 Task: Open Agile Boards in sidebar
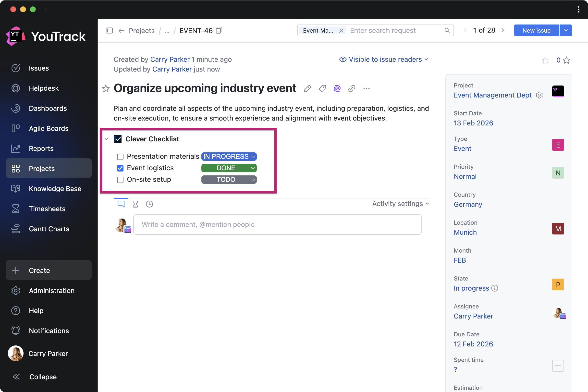point(49,128)
